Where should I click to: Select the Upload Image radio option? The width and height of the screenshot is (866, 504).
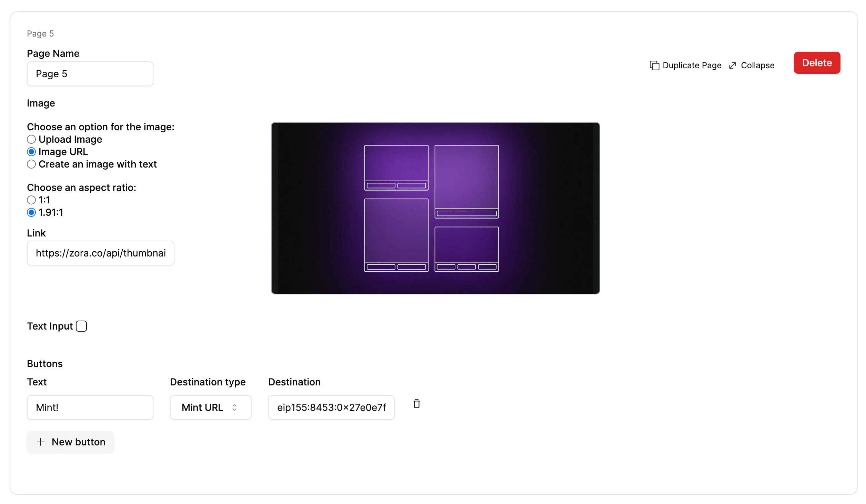click(x=31, y=139)
